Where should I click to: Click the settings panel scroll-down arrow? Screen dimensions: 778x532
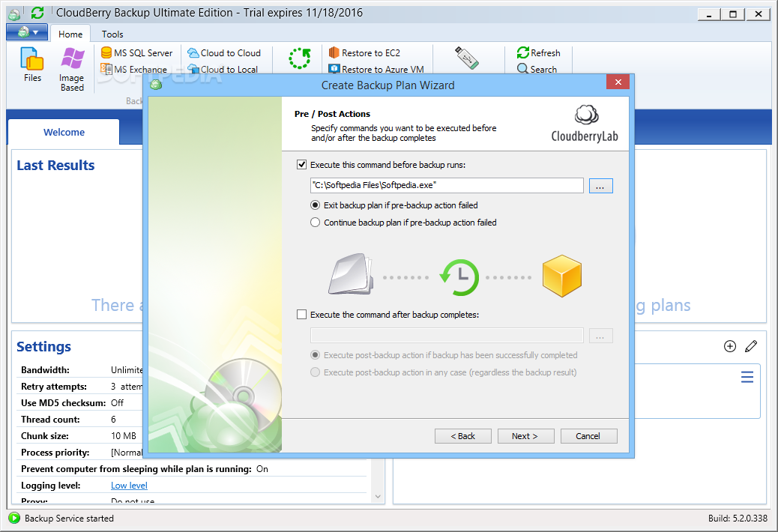[378, 496]
